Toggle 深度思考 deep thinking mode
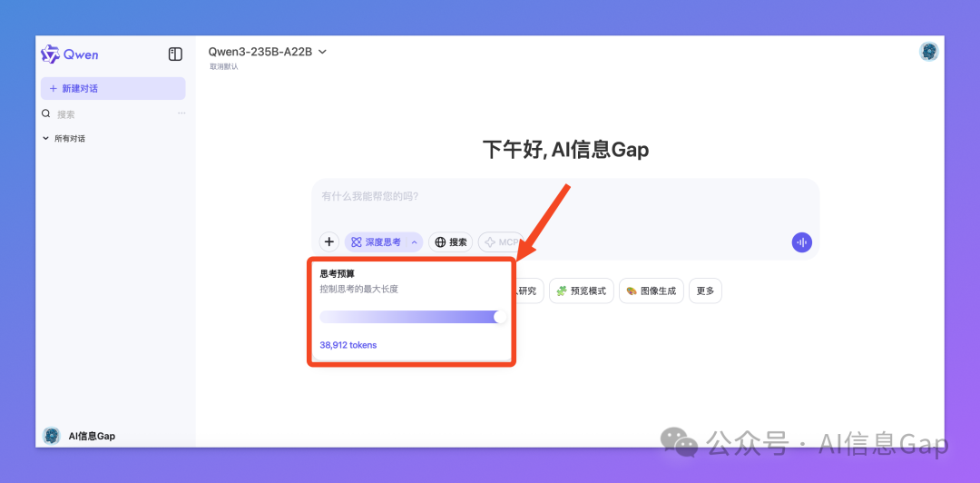The width and height of the screenshot is (980, 483). [376, 242]
